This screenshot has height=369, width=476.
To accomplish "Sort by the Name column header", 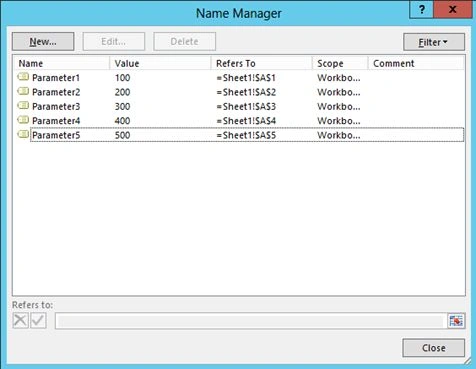I will point(61,63).
